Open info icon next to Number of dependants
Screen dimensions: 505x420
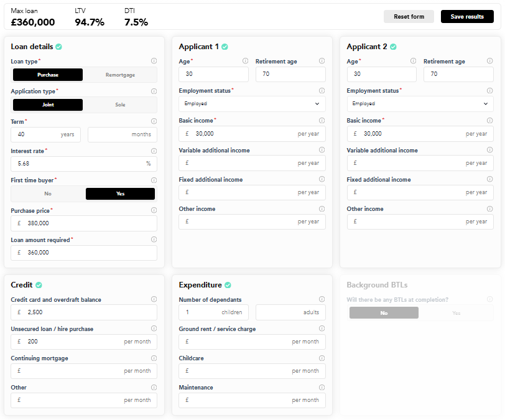(x=322, y=299)
